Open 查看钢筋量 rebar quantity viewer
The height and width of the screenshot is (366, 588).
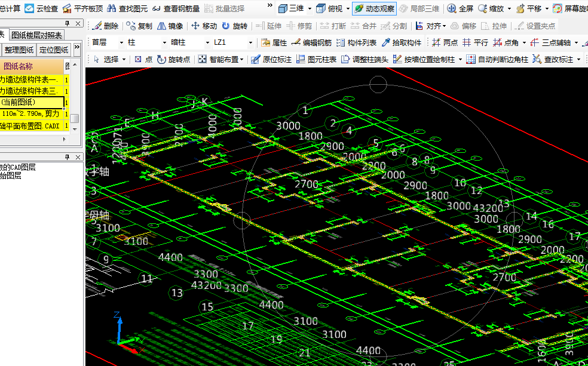[176, 8]
